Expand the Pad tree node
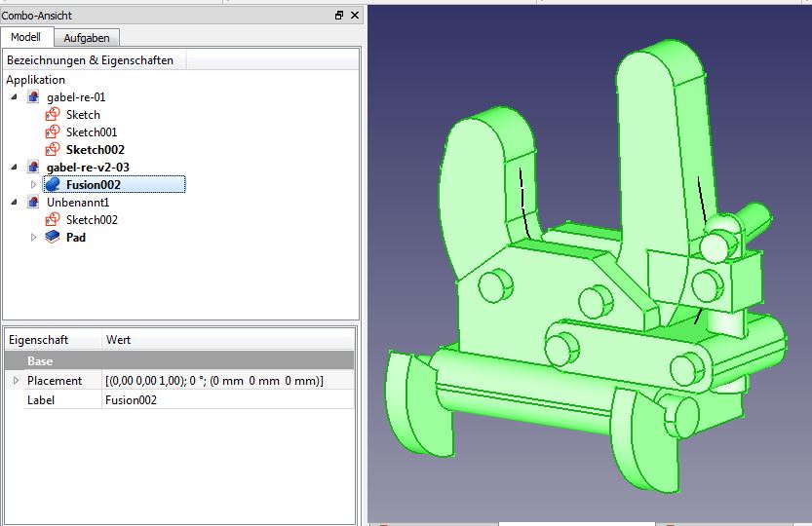Screen dimensions: 812x526 click(x=33, y=238)
